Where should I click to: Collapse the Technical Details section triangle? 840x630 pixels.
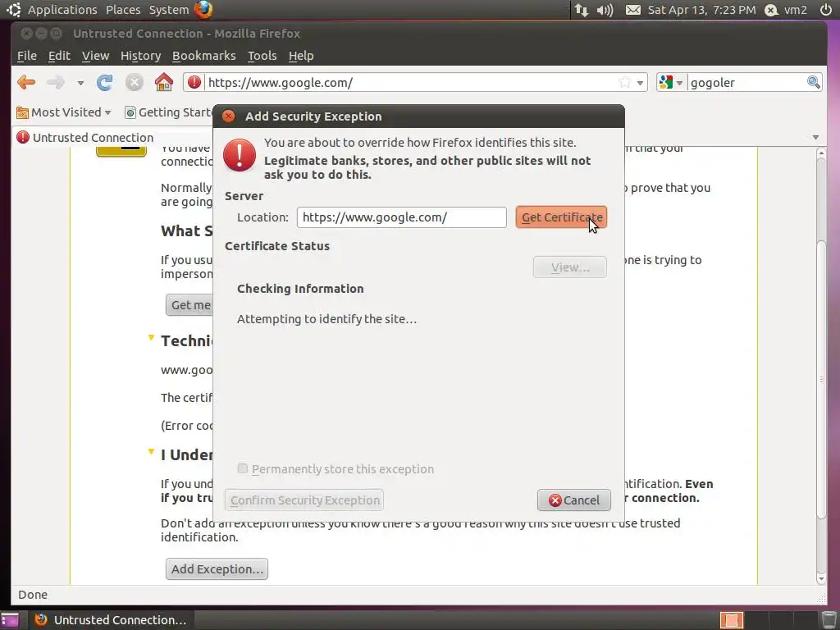[151, 338]
